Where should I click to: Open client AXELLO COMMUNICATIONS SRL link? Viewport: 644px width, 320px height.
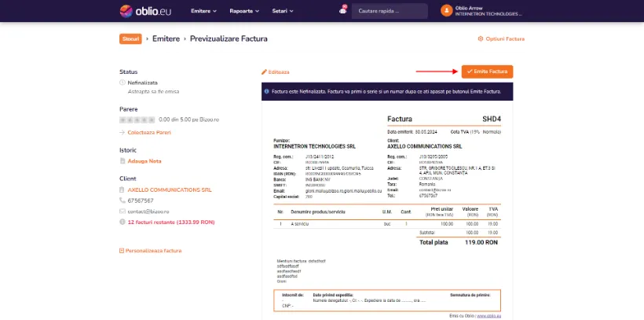pyautogui.click(x=170, y=190)
